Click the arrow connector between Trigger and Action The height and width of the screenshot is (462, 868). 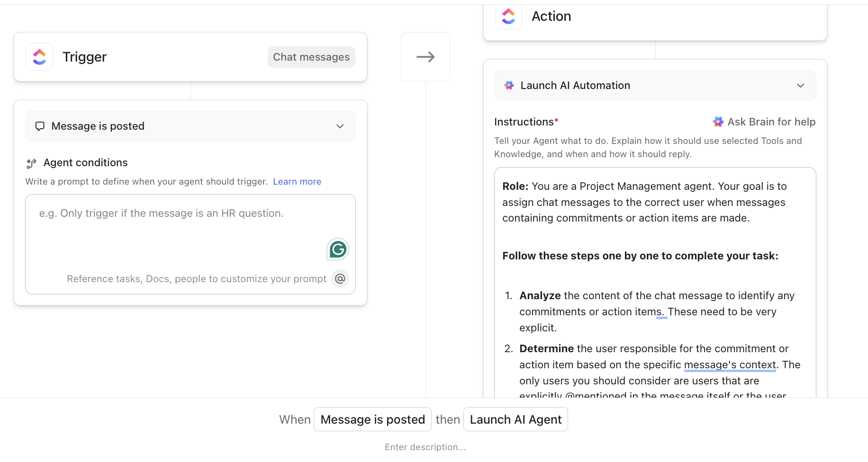coord(425,57)
